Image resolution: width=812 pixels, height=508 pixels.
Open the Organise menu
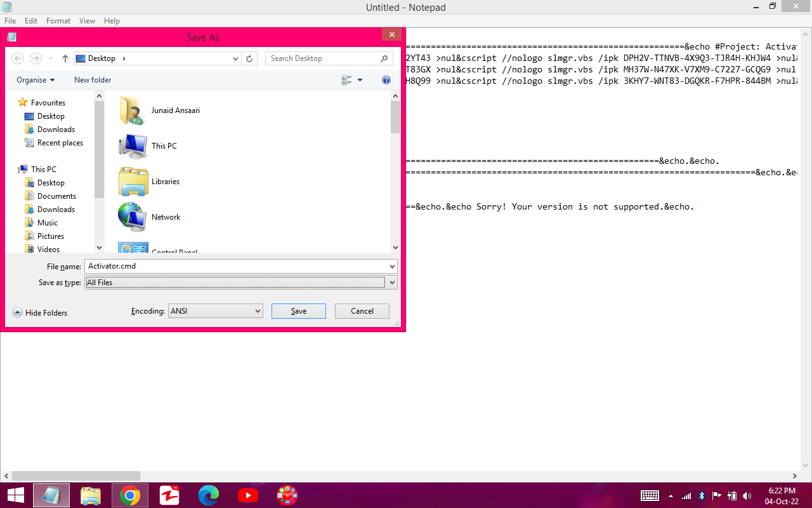pos(36,80)
